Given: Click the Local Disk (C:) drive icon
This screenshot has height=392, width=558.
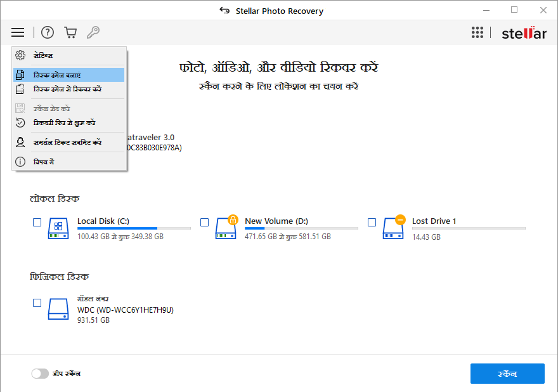Looking at the screenshot, I should (58, 228).
